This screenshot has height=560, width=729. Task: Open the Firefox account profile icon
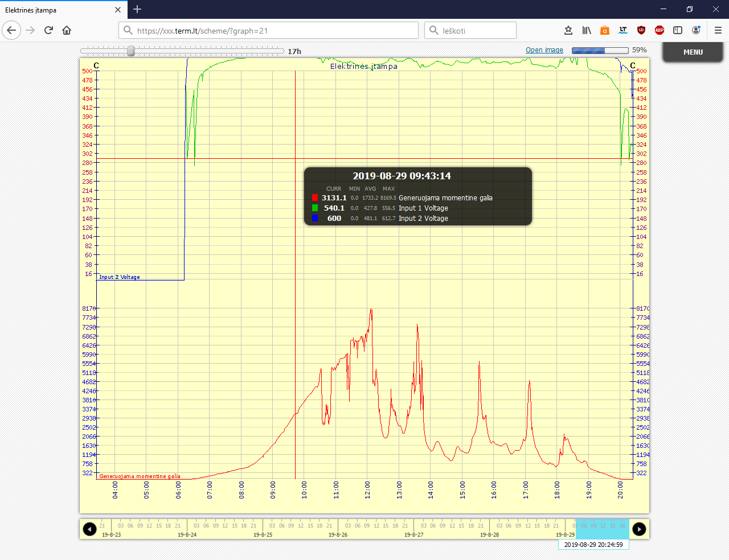coord(696,30)
